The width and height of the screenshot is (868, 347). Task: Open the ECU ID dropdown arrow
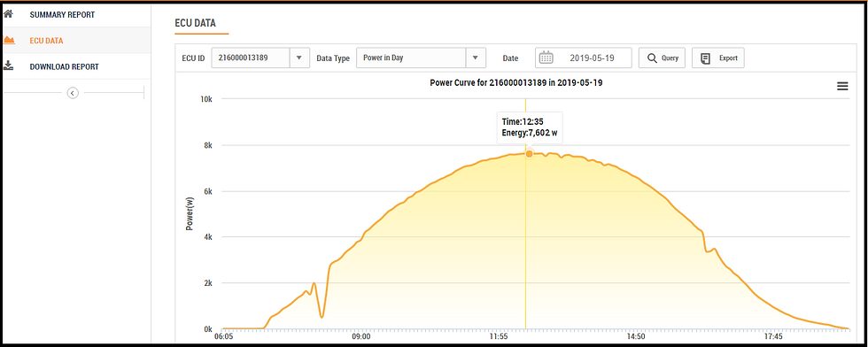pos(299,58)
